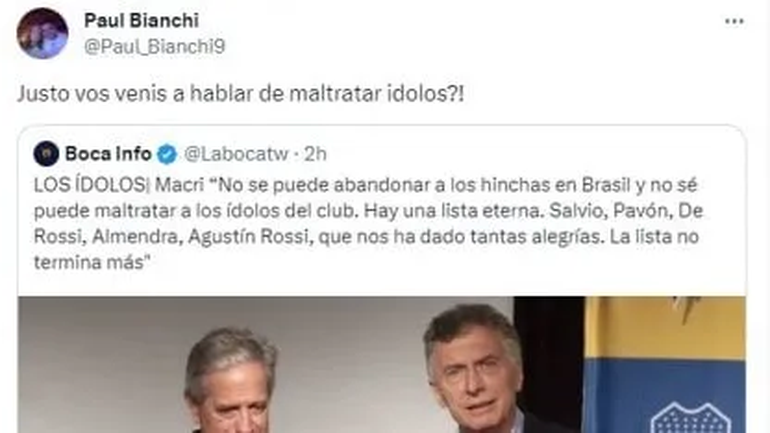Click the Boca Juniors crest in the photo

point(691,418)
